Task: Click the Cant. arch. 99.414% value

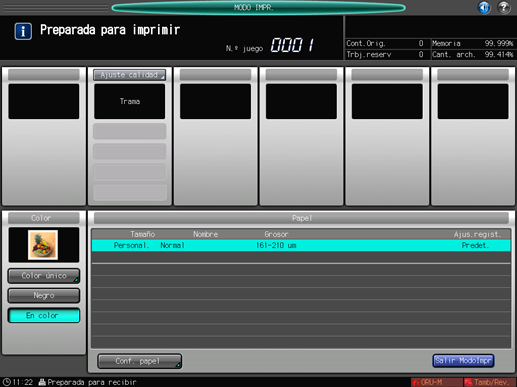Action: (499, 54)
